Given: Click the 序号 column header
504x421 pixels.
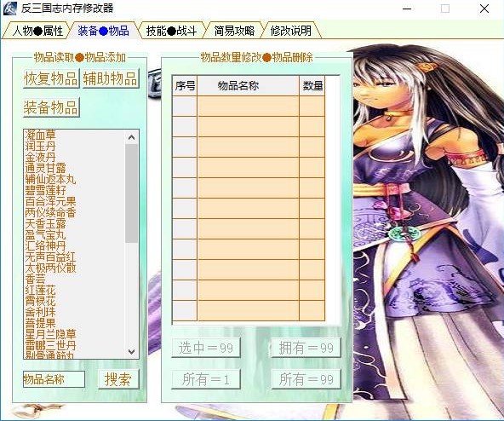Looking at the screenshot, I should point(185,85).
